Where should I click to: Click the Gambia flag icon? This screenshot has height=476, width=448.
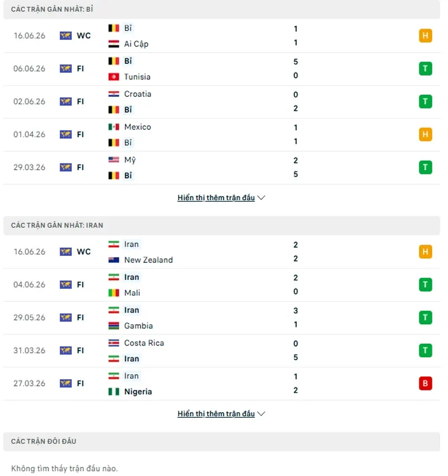tap(114, 326)
